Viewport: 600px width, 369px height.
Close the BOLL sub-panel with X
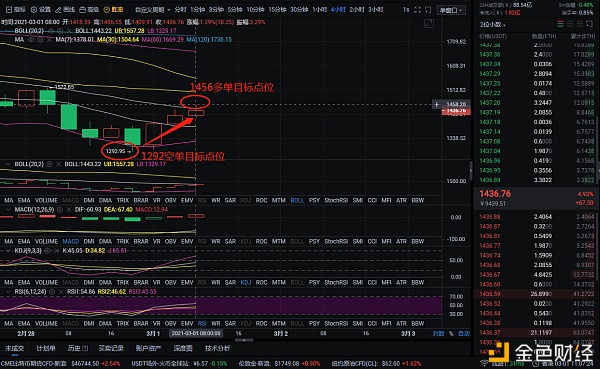tap(58, 164)
